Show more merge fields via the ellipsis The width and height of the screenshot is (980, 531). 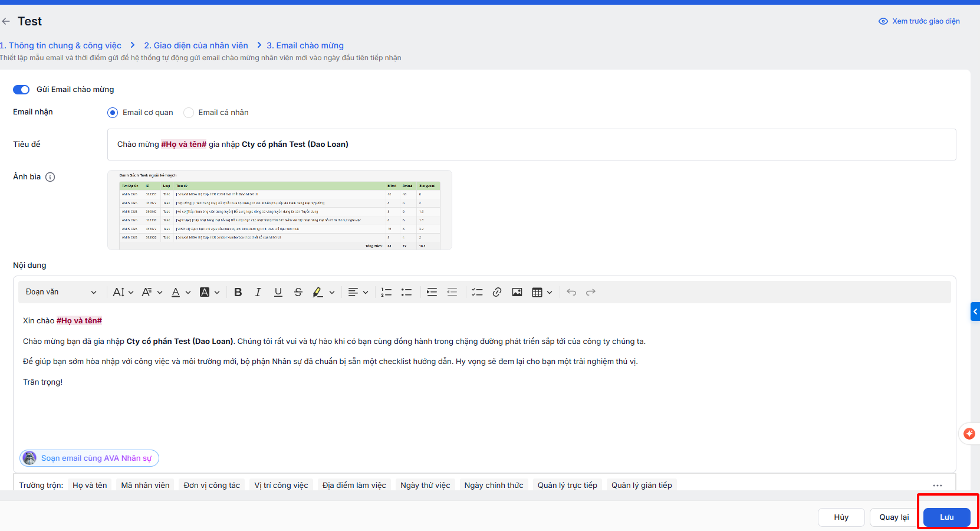(938, 485)
